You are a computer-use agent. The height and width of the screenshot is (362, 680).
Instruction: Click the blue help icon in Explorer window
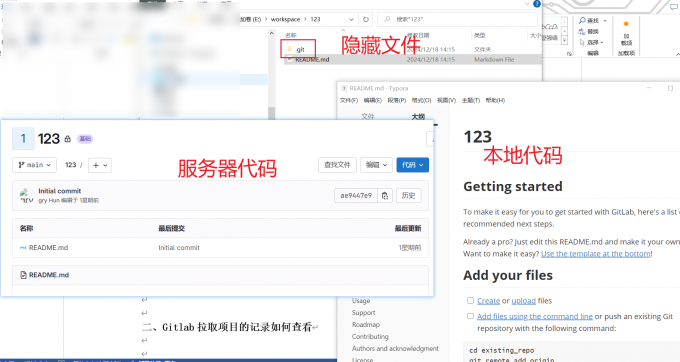coord(537,3)
